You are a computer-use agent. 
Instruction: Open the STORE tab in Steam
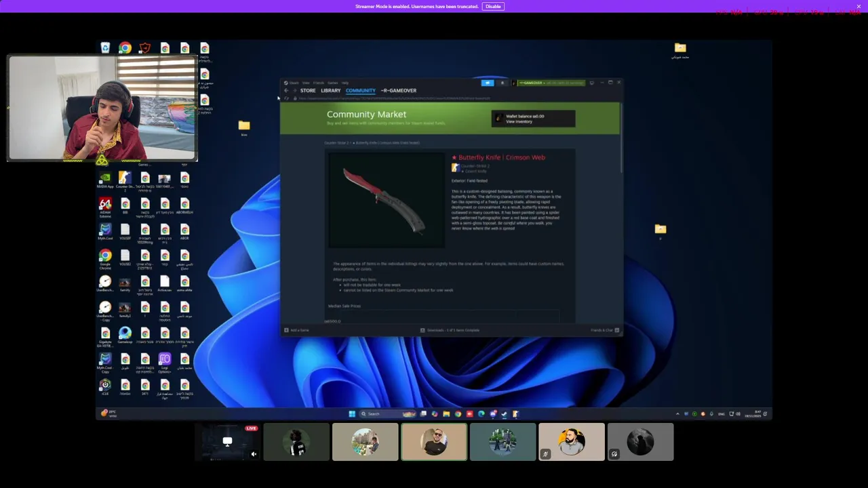click(308, 90)
